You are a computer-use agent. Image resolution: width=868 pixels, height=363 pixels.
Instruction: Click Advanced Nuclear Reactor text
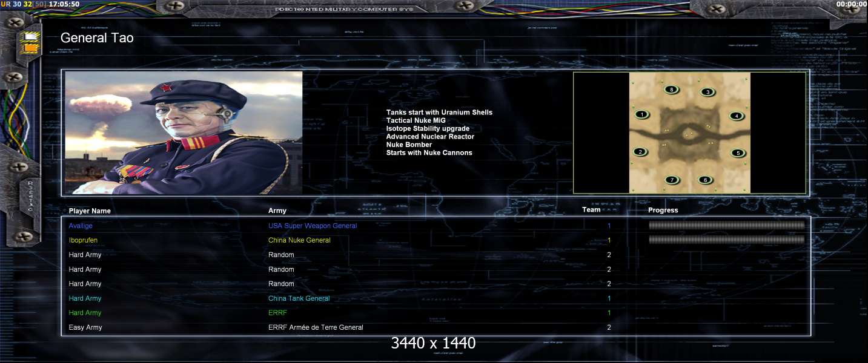(430, 137)
